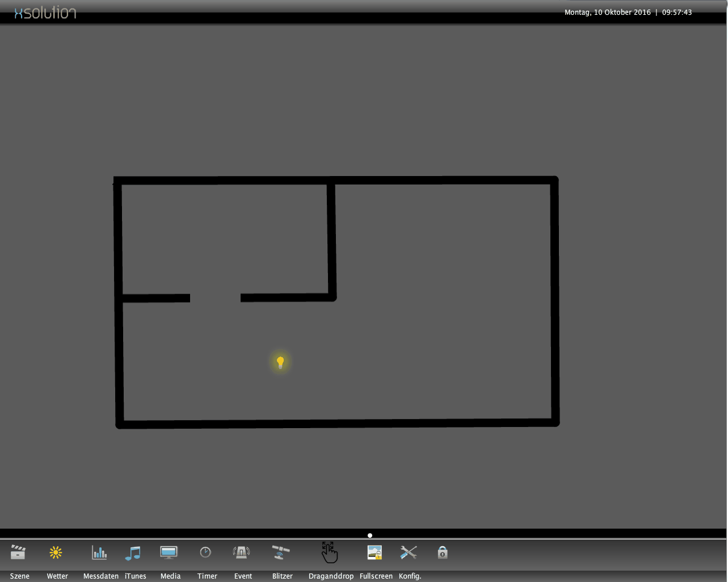
Task: Open Wetter via the sun icon
Action: pos(56,552)
